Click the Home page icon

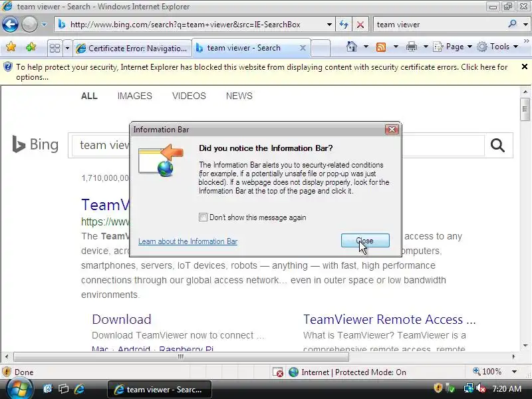click(x=352, y=47)
